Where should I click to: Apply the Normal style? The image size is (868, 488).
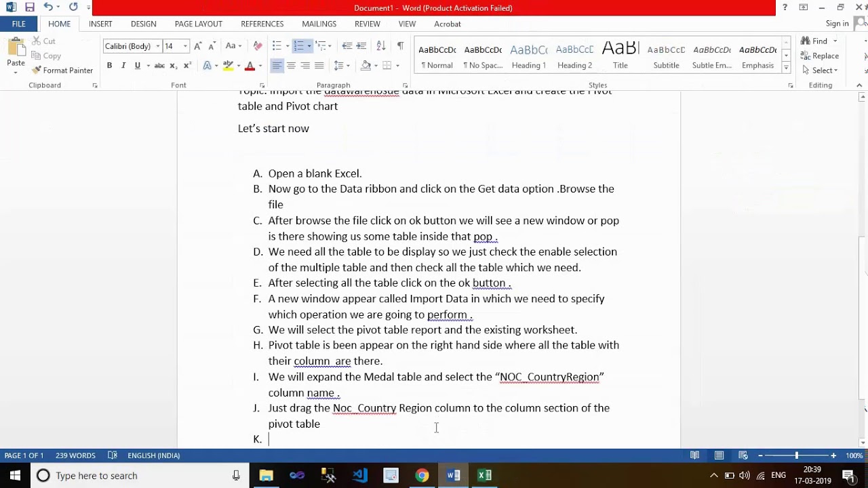[437, 56]
